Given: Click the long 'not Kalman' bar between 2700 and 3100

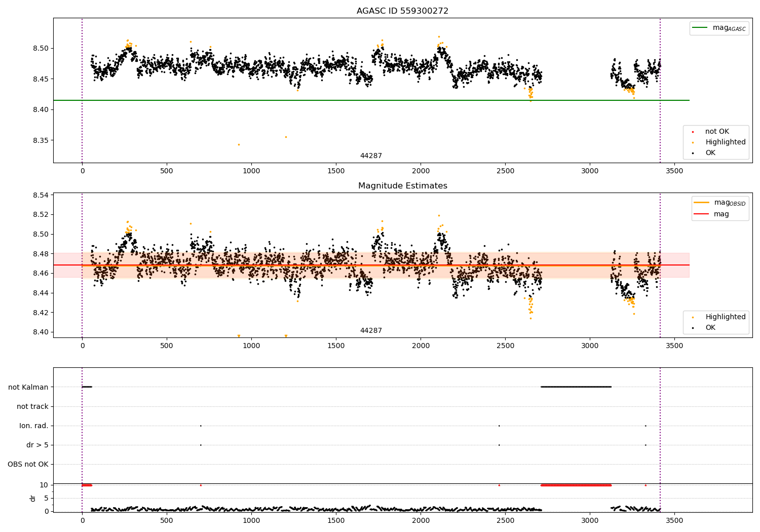Looking at the screenshot, I should coord(576,387).
